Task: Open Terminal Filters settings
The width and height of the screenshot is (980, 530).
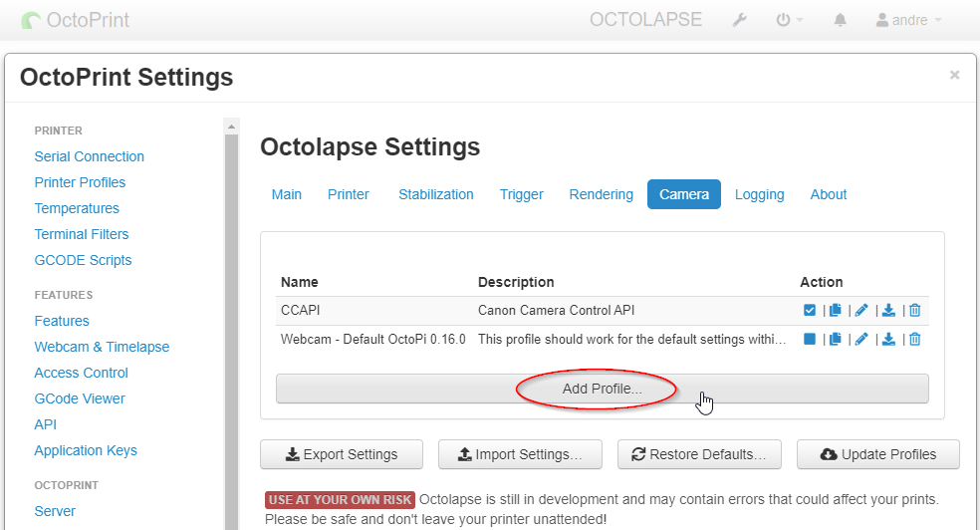Action: tap(82, 234)
